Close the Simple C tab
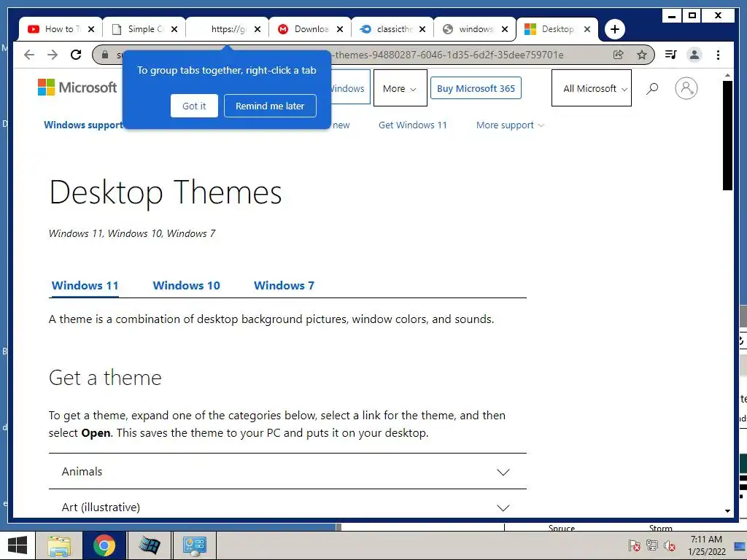747x560 pixels. (174, 29)
